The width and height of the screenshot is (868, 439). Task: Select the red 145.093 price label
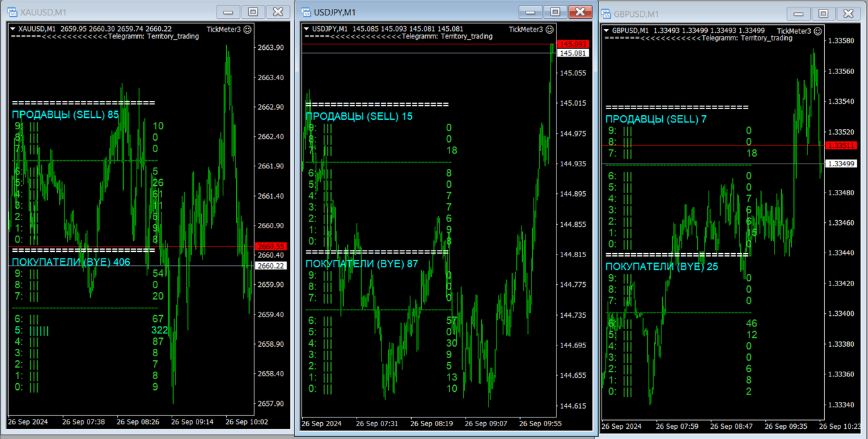tap(573, 44)
